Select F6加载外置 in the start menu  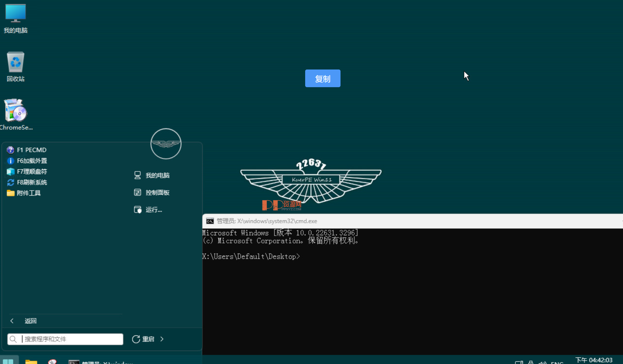pos(32,161)
